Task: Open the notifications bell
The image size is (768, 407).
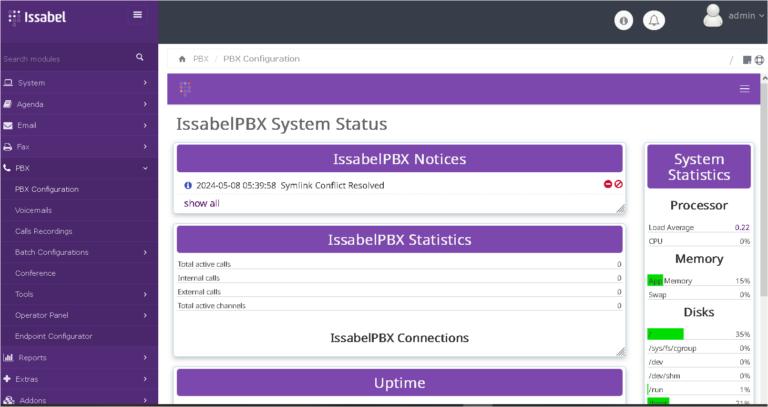Action: (x=654, y=20)
